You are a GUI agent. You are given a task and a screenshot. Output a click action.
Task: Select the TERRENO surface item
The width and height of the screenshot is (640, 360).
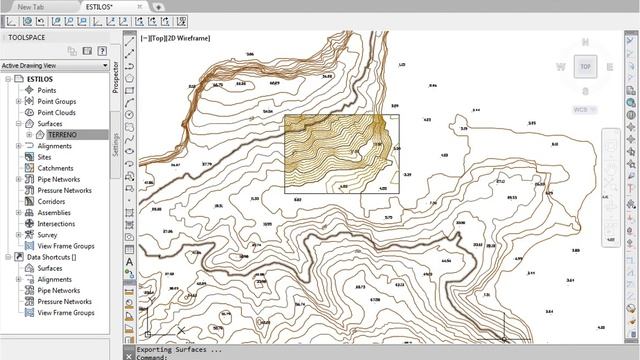tap(62, 134)
